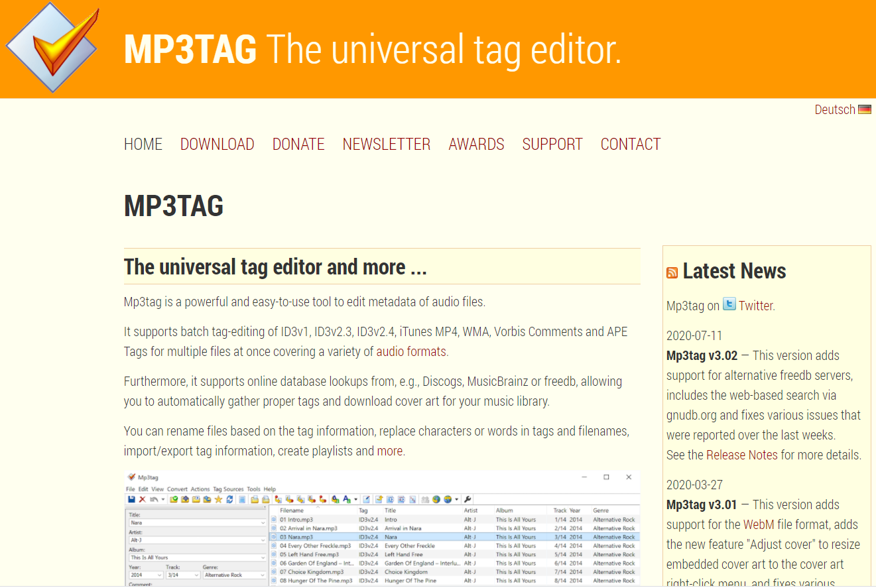Click the bold 'Mp3tag v3.01' news title
Image resolution: width=876 pixels, height=588 pixels.
coord(702,505)
